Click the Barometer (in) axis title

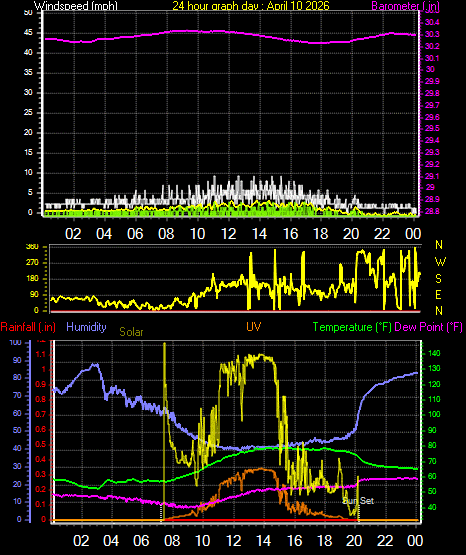pos(405,5)
